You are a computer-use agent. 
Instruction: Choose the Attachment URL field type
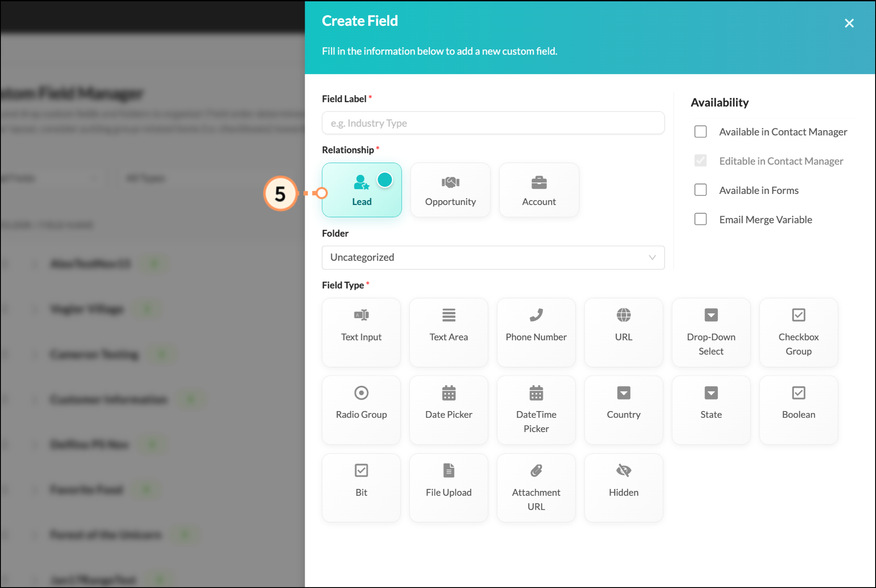click(x=536, y=488)
